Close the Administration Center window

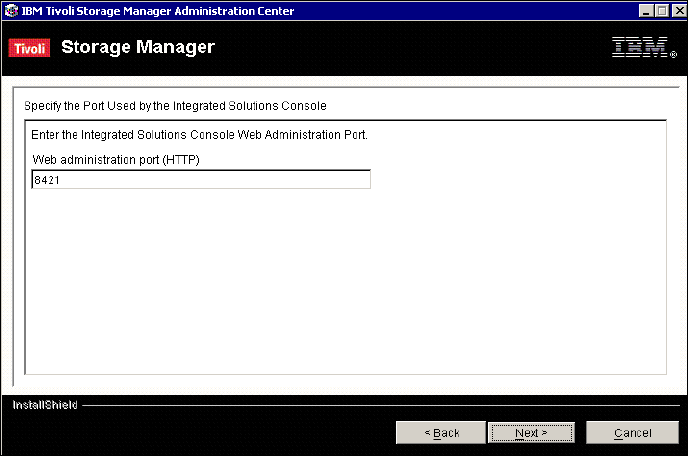click(679, 11)
